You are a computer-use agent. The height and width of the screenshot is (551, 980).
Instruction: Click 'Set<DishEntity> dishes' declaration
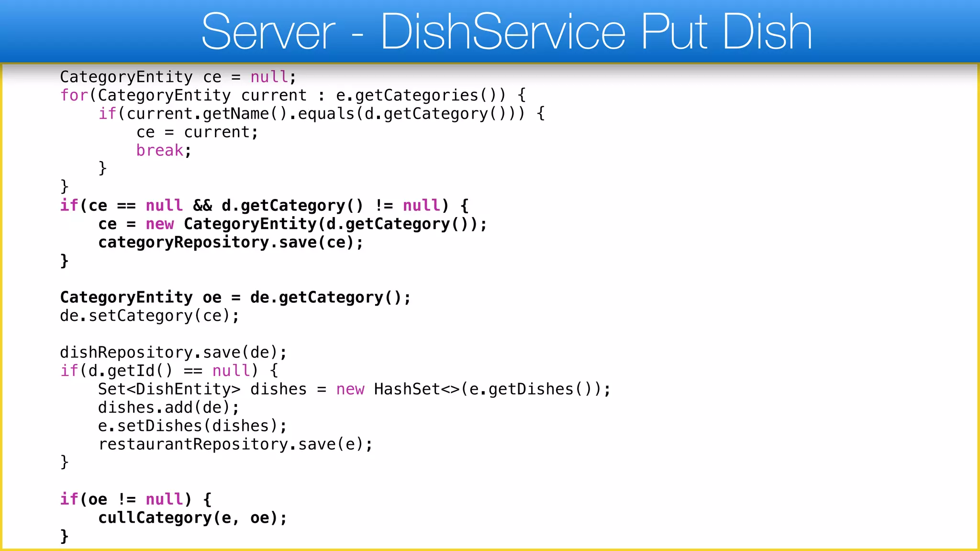[x=202, y=389]
